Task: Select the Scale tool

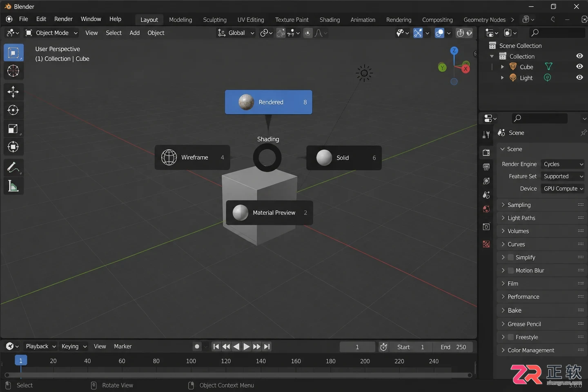Action: coord(13,129)
